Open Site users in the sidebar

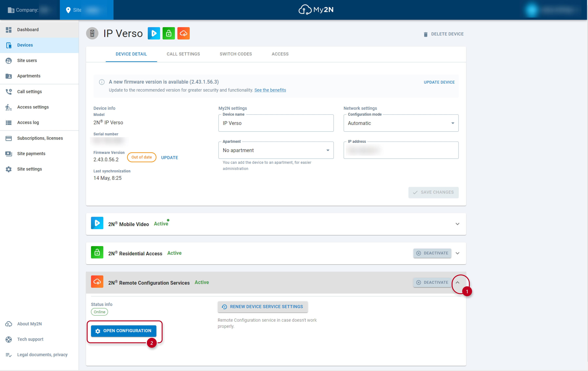[x=39, y=61]
